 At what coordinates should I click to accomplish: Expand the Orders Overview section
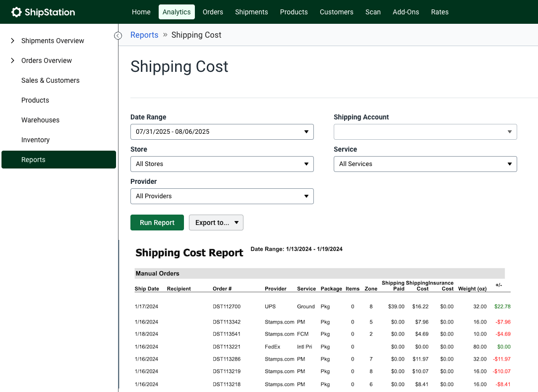[47, 60]
